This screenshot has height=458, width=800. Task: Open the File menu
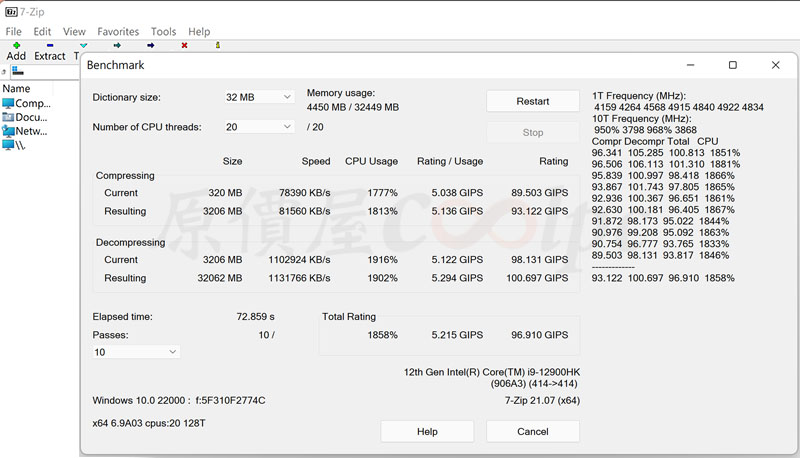[13, 32]
